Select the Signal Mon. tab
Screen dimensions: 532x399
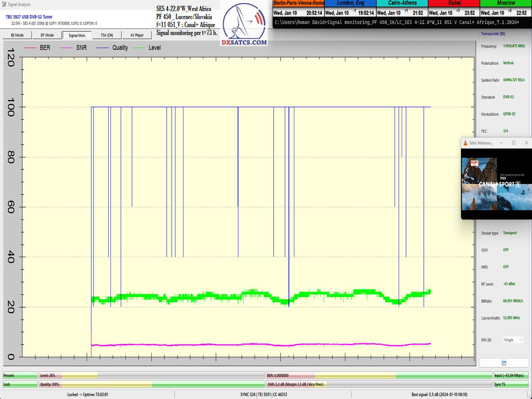[77, 35]
